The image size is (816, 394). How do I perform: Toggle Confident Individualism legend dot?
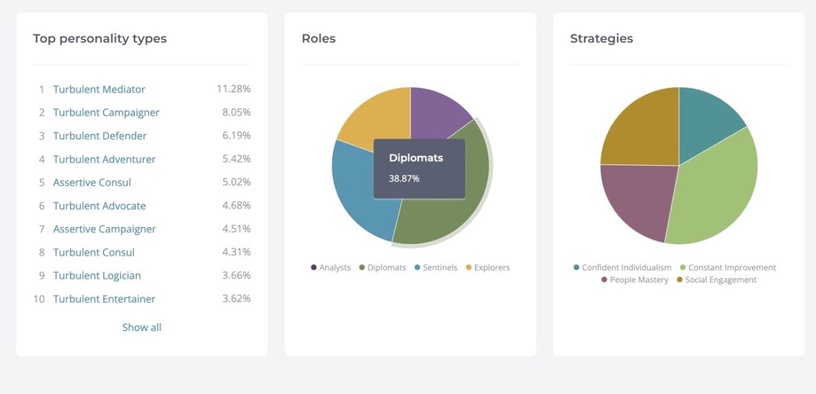click(x=576, y=268)
